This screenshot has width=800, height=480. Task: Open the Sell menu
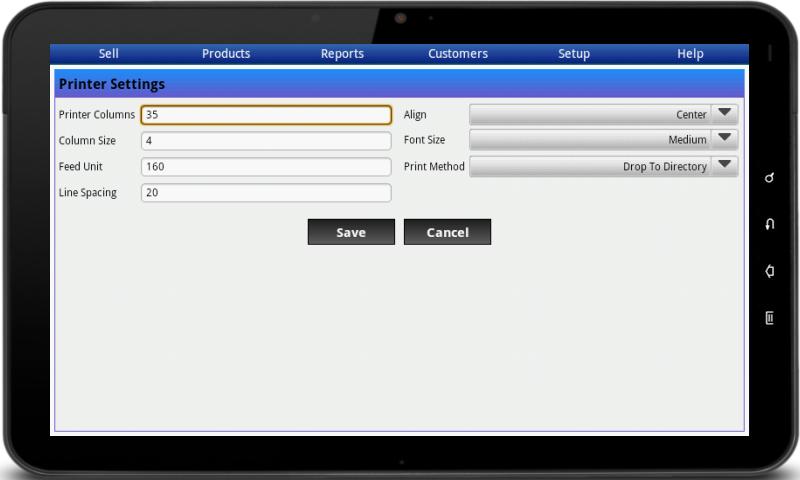click(x=108, y=54)
